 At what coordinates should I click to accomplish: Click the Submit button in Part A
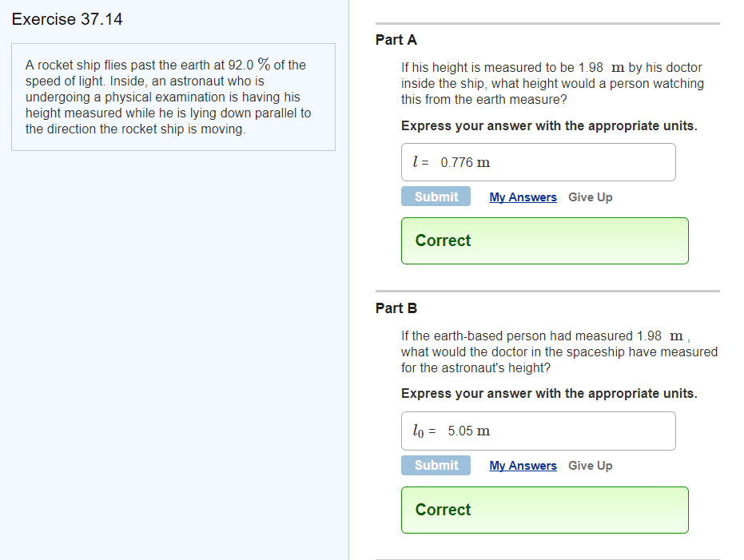436,197
